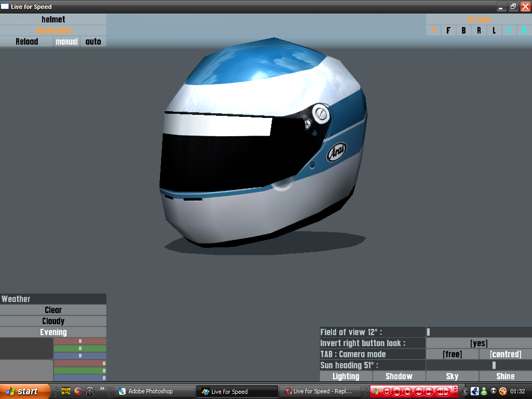Open the Shine tab
The image size is (532, 399).
pos(506,376)
